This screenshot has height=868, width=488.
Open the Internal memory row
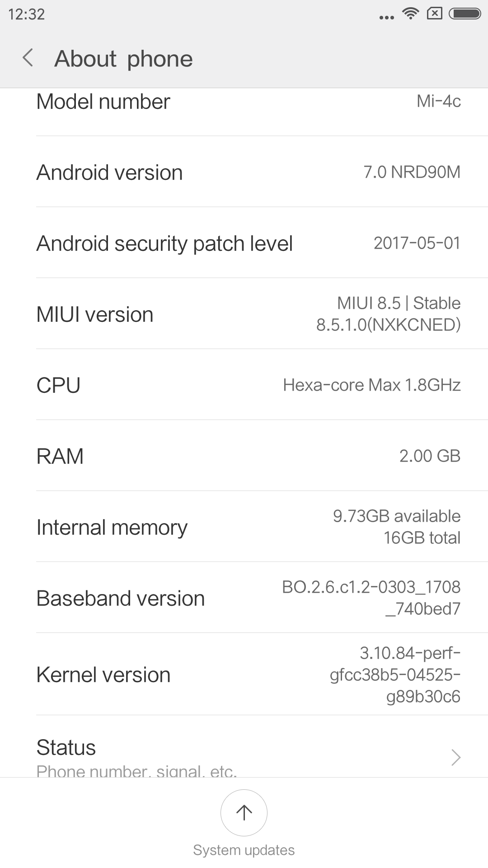pyautogui.click(x=244, y=527)
